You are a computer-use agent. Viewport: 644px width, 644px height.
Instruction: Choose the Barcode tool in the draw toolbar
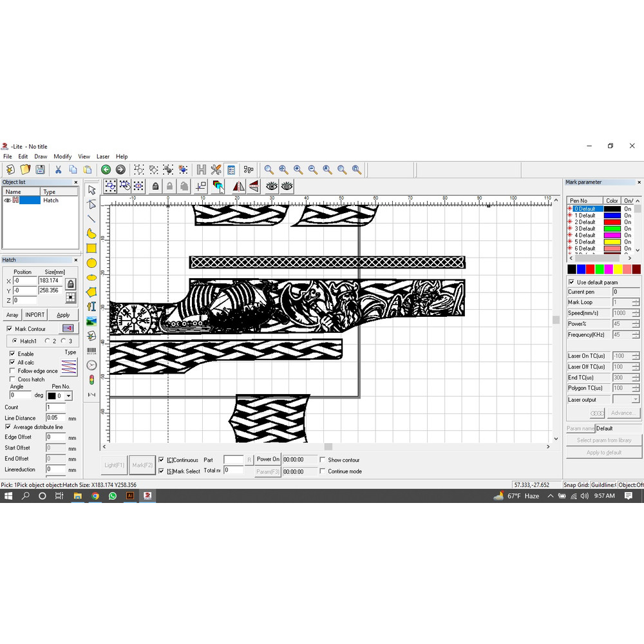coord(91,350)
